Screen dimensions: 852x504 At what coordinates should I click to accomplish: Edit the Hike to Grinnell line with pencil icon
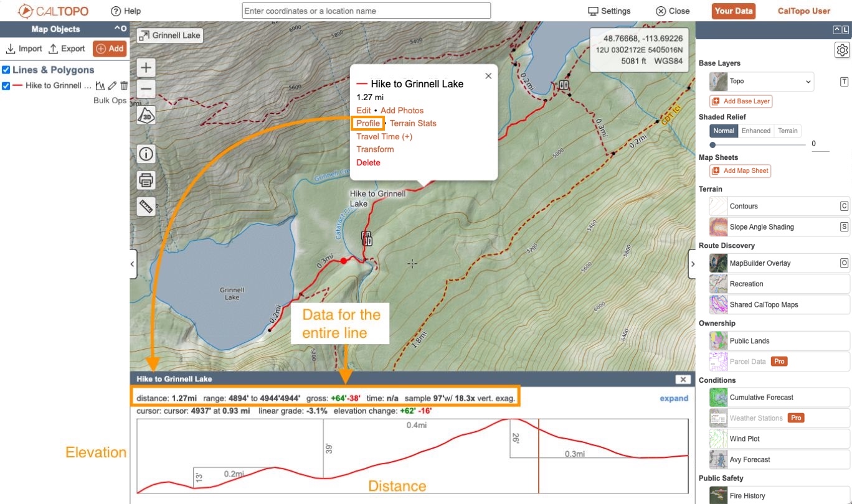pyautogui.click(x=111, y=85)
